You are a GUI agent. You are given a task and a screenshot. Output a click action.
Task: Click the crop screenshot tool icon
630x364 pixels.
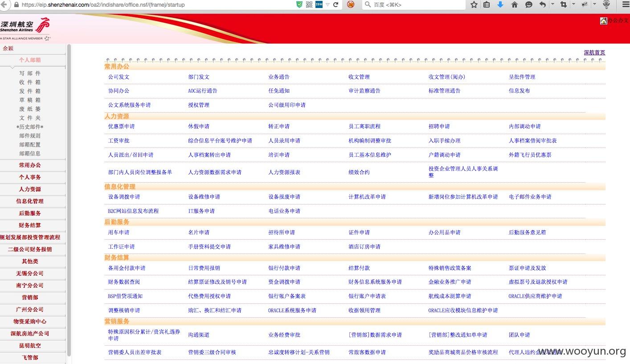pos(564,4)
